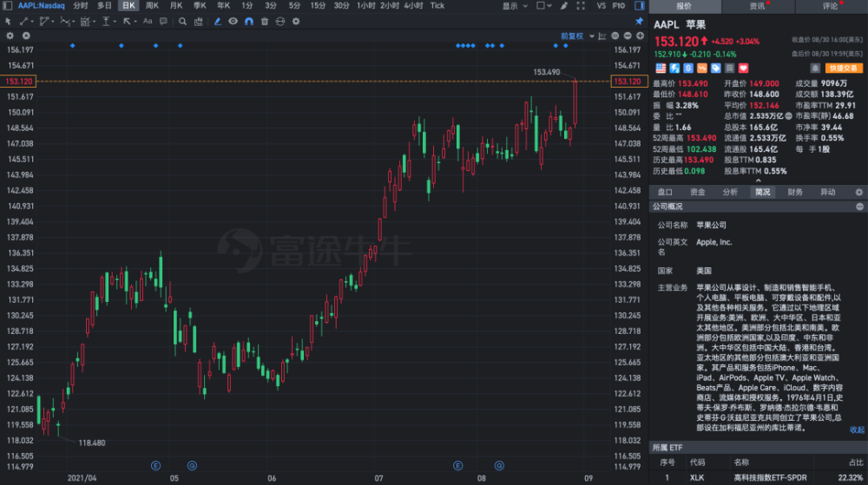Open the layout square dropdown
Viewport: 868px width, 485px height.
coord(544,5)
